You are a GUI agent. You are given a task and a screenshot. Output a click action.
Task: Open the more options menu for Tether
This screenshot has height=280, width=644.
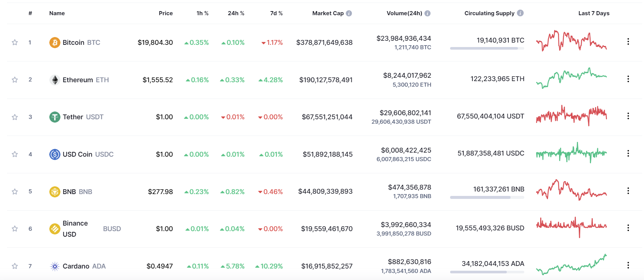tap(628, 116)
